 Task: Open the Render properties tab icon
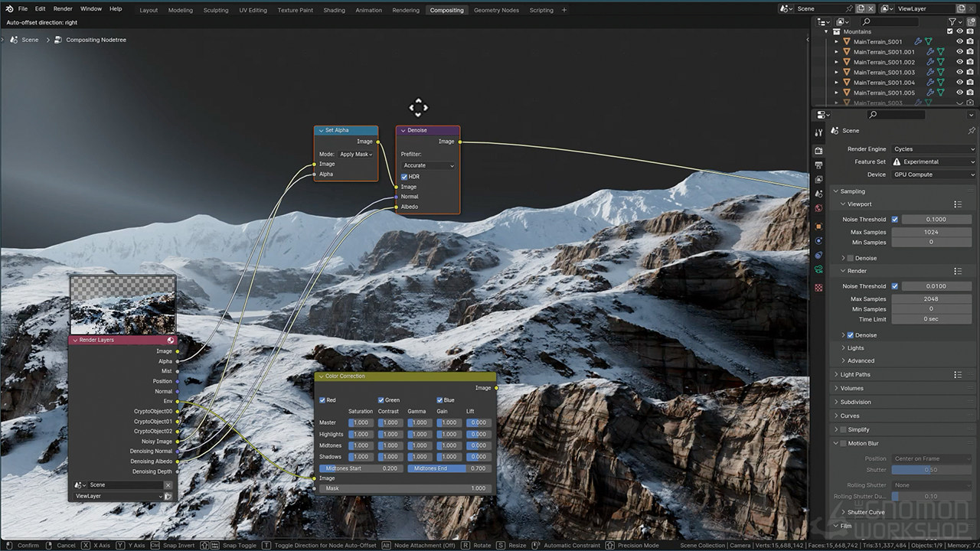click(818, 151)
